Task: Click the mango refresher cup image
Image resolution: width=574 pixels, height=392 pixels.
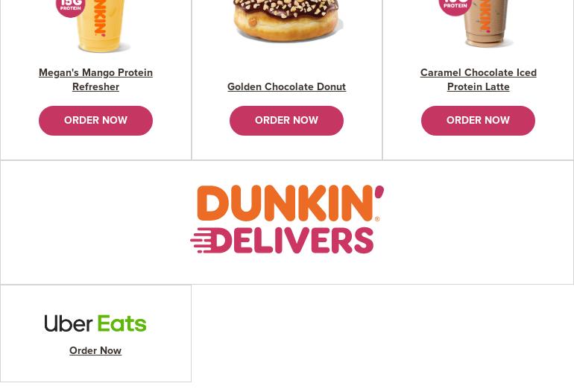Action: [x=103, y=25]
